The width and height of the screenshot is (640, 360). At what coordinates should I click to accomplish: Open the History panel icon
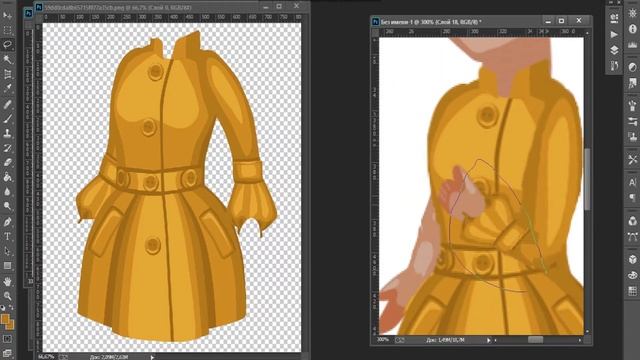pyautogui.click(x=614, y=66)
